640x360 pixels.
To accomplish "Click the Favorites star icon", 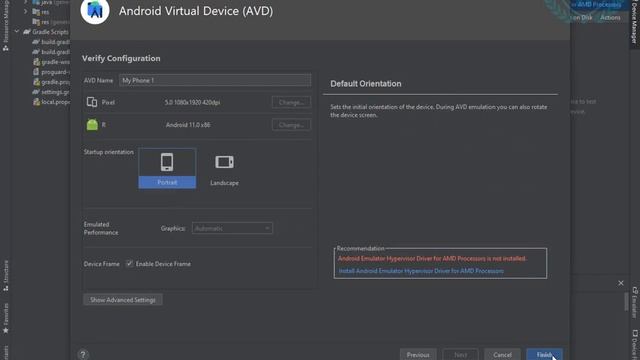I will click(x=6, y=330).
